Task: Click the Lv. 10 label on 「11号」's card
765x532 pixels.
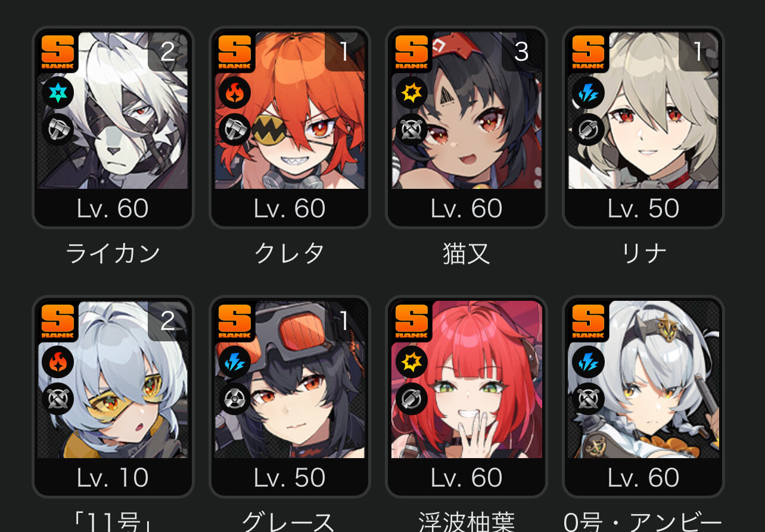Action: [x=113, y=478]
